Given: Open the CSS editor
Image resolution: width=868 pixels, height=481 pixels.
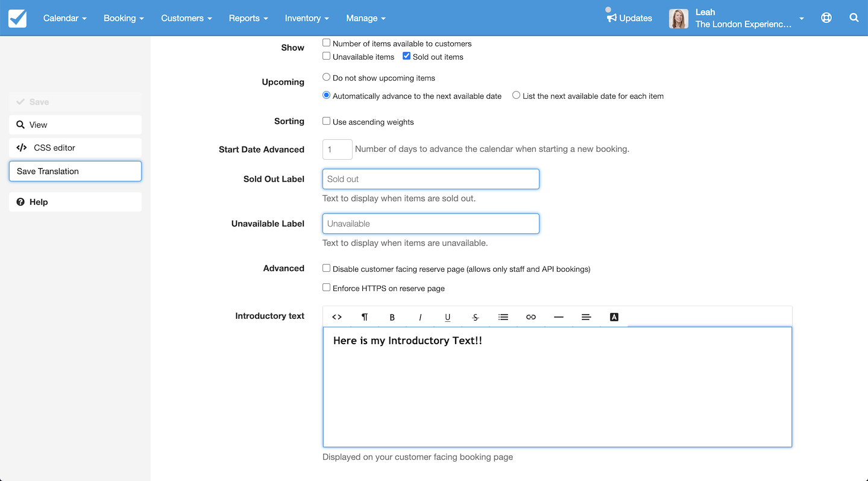Looking at the screenshot, I should click(x=75, y=148).
